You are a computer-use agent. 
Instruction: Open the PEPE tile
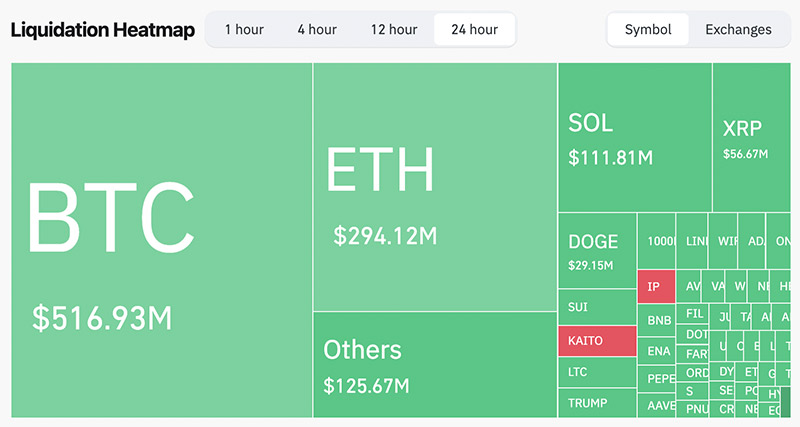point(656,379)
